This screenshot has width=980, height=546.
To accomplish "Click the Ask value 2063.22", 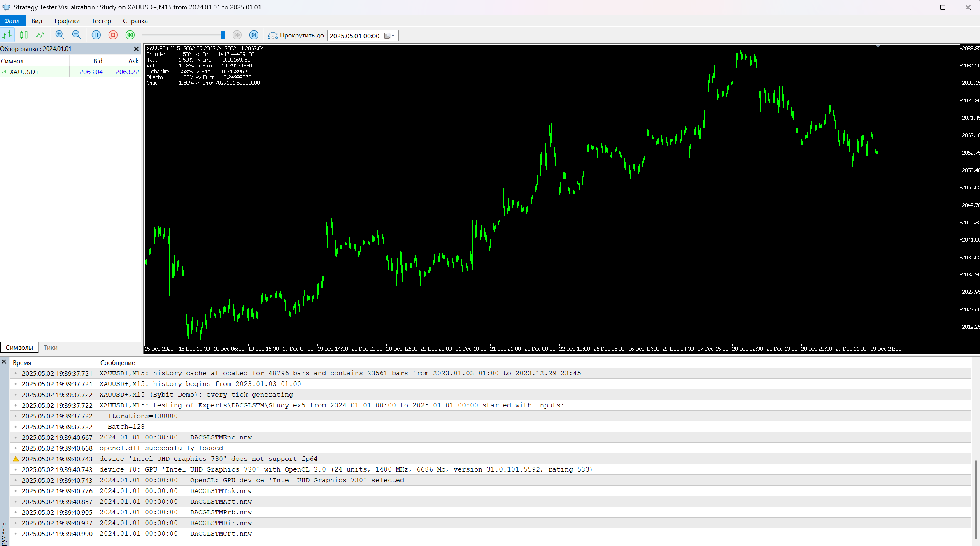I will tap(127, 72).
